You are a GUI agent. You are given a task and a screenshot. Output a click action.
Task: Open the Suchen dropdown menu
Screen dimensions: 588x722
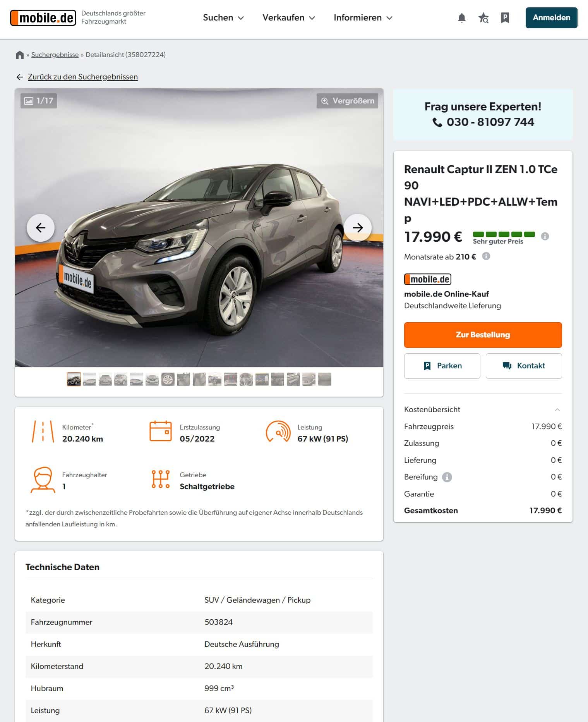223,18
